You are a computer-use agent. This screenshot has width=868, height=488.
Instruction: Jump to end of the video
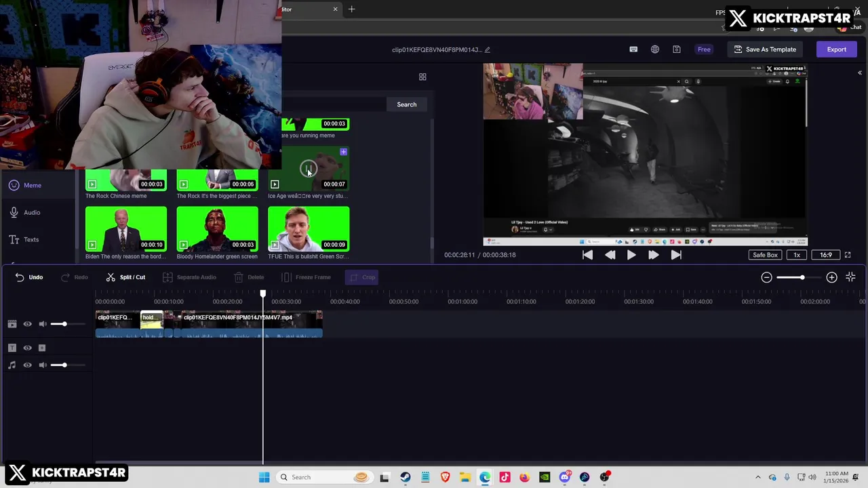point(676,255)
